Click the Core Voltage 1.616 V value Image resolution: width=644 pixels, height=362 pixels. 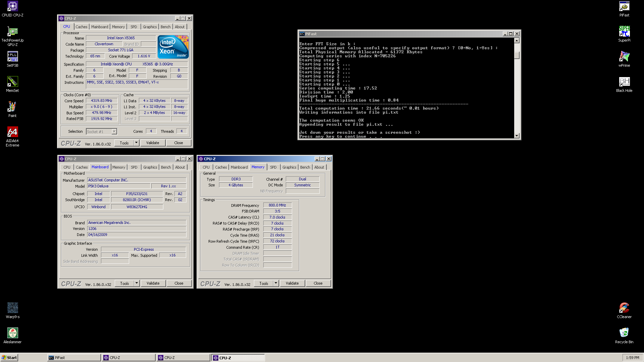click(144, 56)
